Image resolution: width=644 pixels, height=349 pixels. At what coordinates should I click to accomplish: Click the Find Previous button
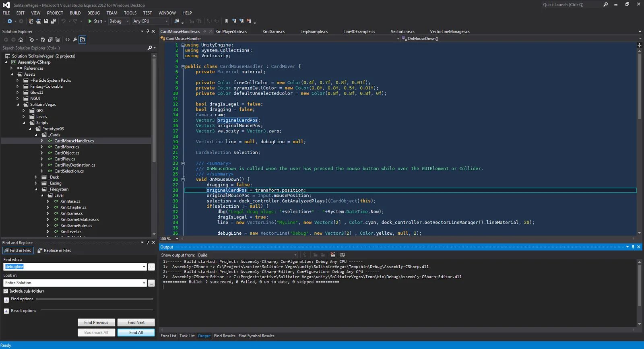96,322
